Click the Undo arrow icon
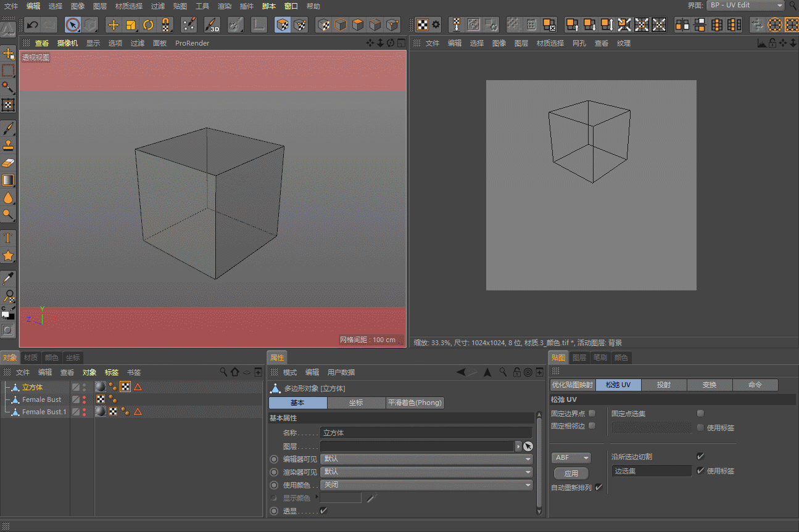The height and width of the screenshot is (532, 799). point(33,25)
